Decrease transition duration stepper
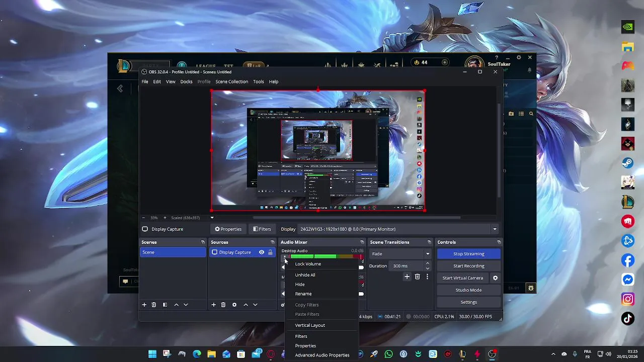 pyautogui.click(x=428, y=268)
